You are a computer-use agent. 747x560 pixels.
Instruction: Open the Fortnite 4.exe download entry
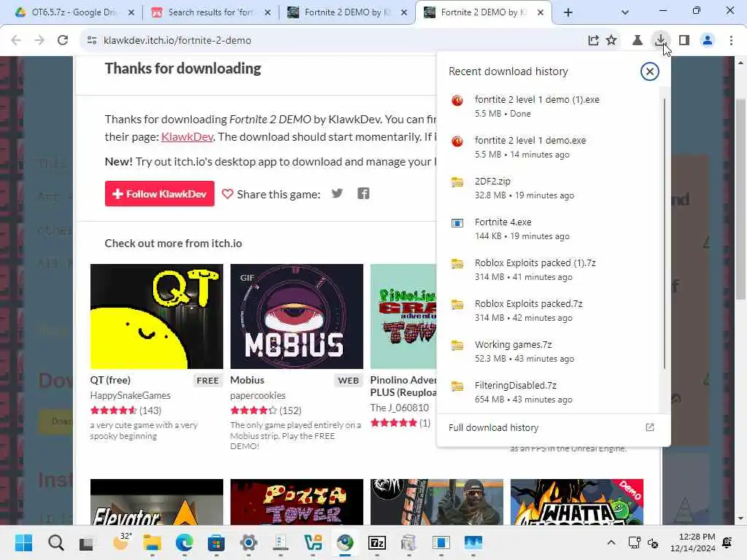(550, 229)
